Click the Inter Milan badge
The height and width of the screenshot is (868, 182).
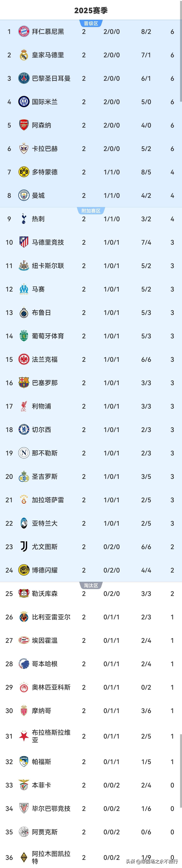tap(24, 102)
